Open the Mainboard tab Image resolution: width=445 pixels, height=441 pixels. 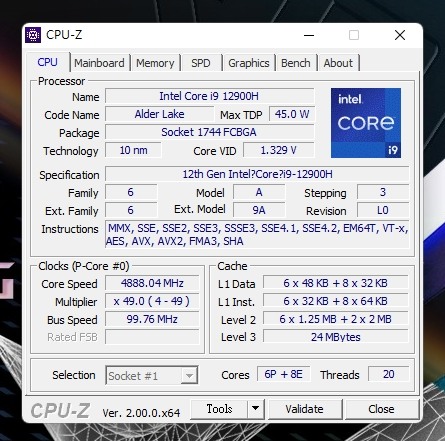click(99, 63)
